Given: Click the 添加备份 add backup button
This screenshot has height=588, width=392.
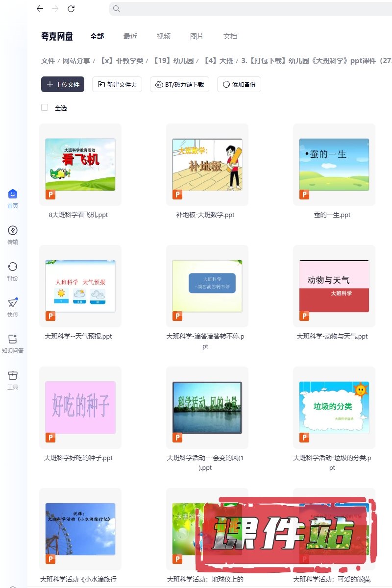Looking at the screenshot, I should [x=239, y=84].
